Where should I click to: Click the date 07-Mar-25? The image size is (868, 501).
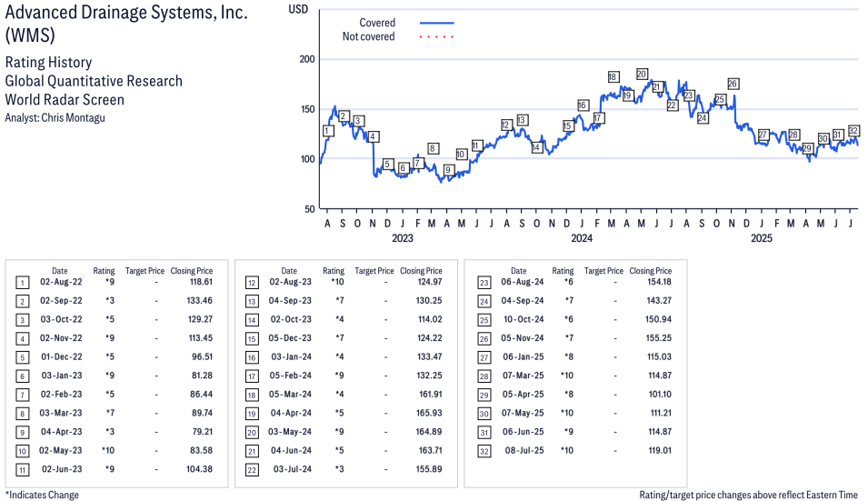[x=524, y=376]
